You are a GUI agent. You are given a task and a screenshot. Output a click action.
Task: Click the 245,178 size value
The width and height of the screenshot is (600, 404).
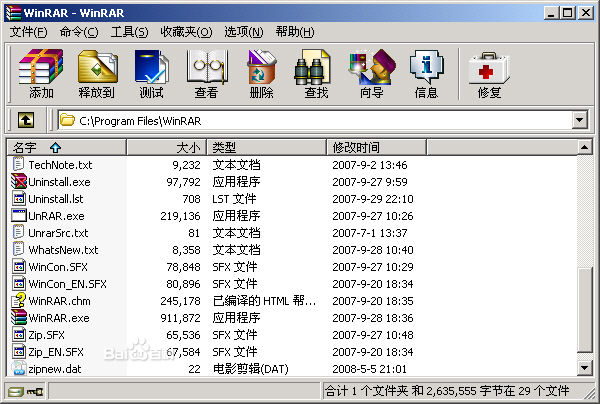tap(180, 301)
